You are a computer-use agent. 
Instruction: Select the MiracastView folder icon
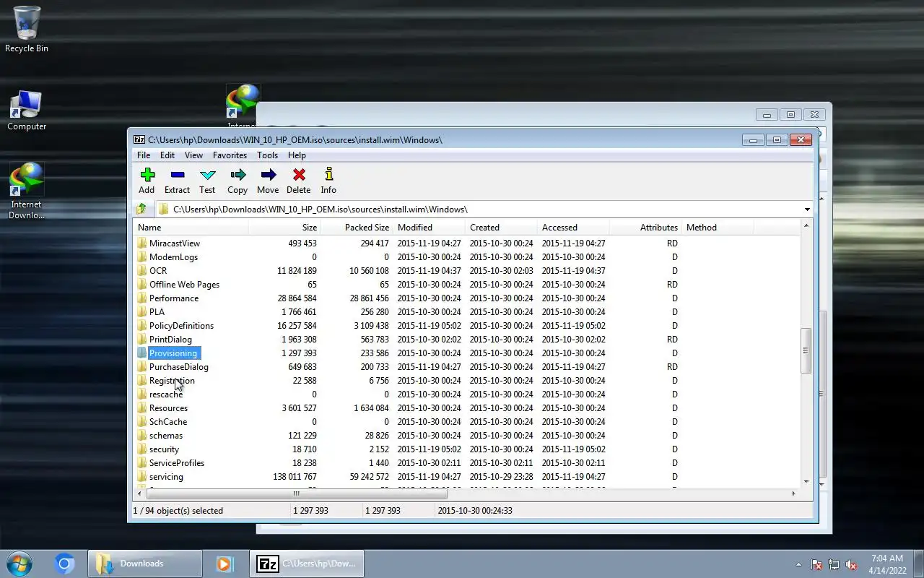pyautogui.click(x=141, y=243)
